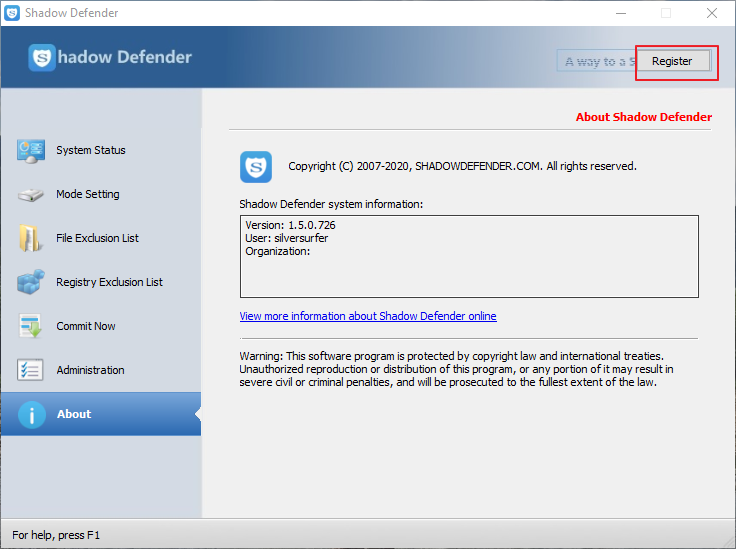Click the About info circle icon
This screenshot has width=736, height=549.
[x=32, y=415]
